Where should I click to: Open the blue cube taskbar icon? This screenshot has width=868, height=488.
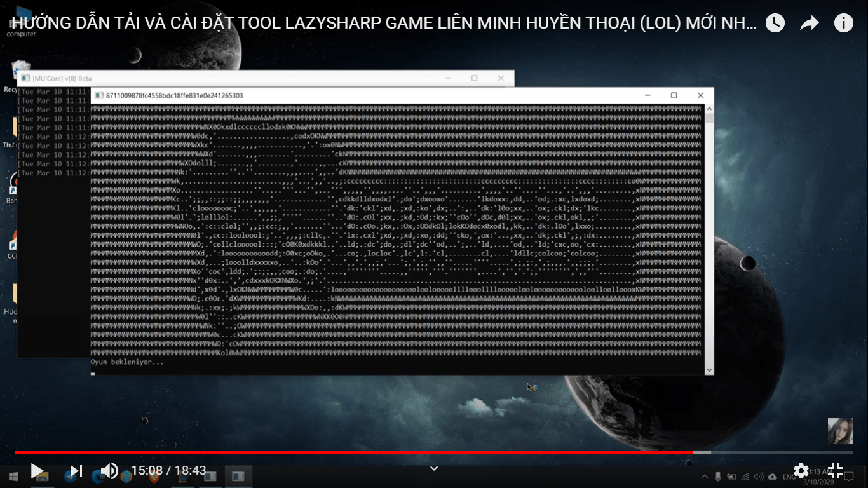click(126, 475)
